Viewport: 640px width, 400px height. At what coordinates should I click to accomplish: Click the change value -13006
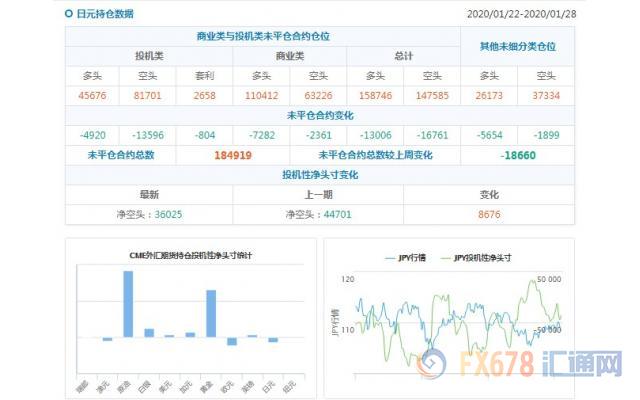[x=376, y=136]
